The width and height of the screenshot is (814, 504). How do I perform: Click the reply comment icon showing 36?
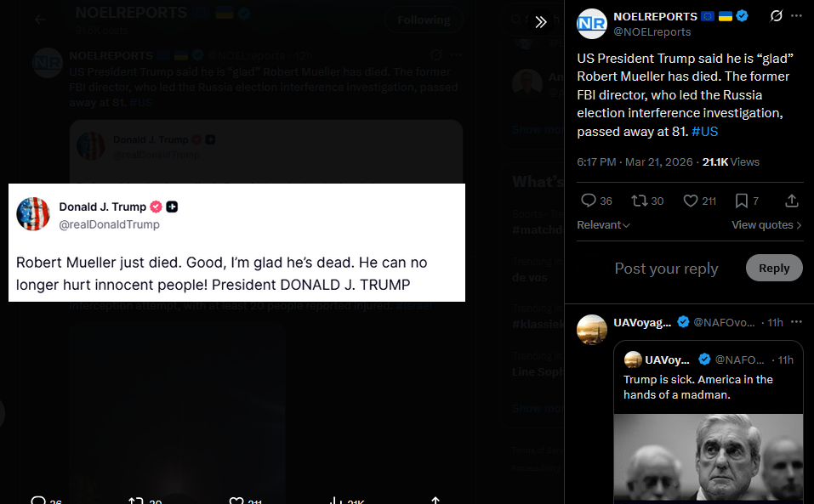(596, 201)
